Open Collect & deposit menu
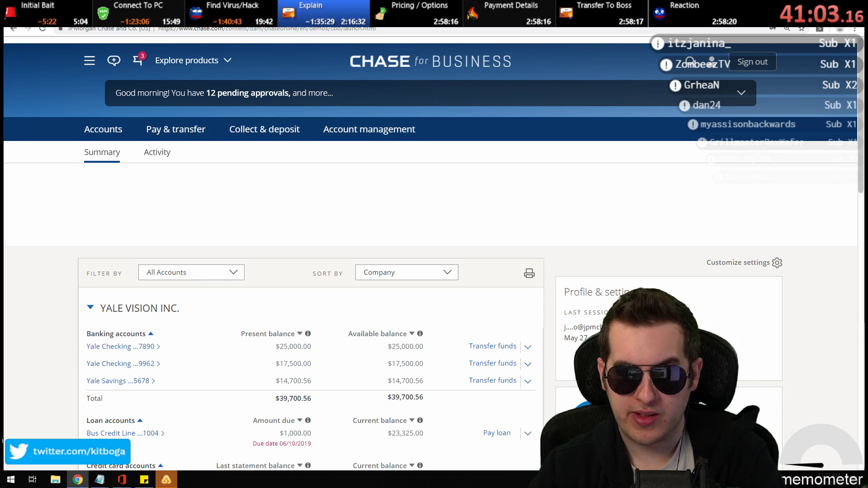This screenshot has height=488, width=868. 264,129
